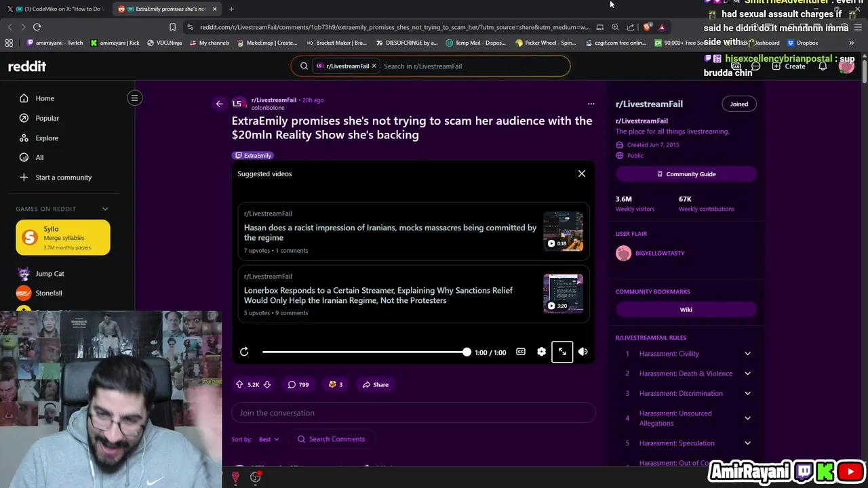Create a post with the Create button
The width and height of the screenshot is (868, 488).
(789, 66)
